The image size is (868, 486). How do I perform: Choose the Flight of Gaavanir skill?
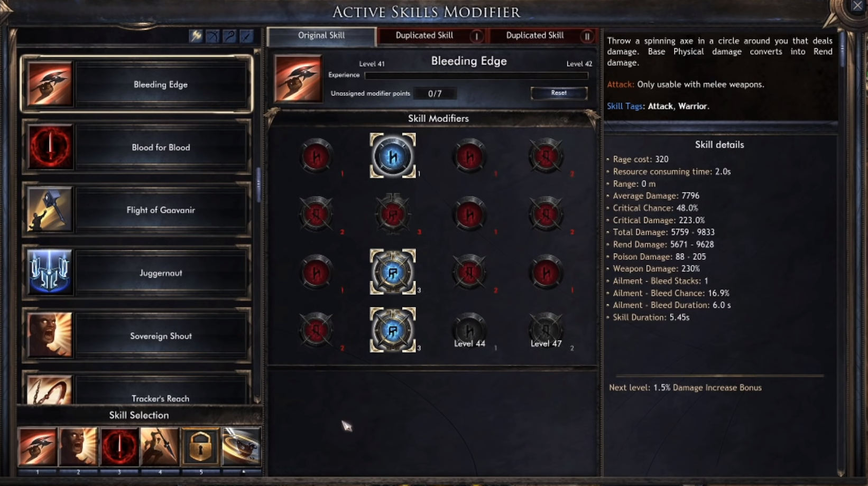(136, 210)
